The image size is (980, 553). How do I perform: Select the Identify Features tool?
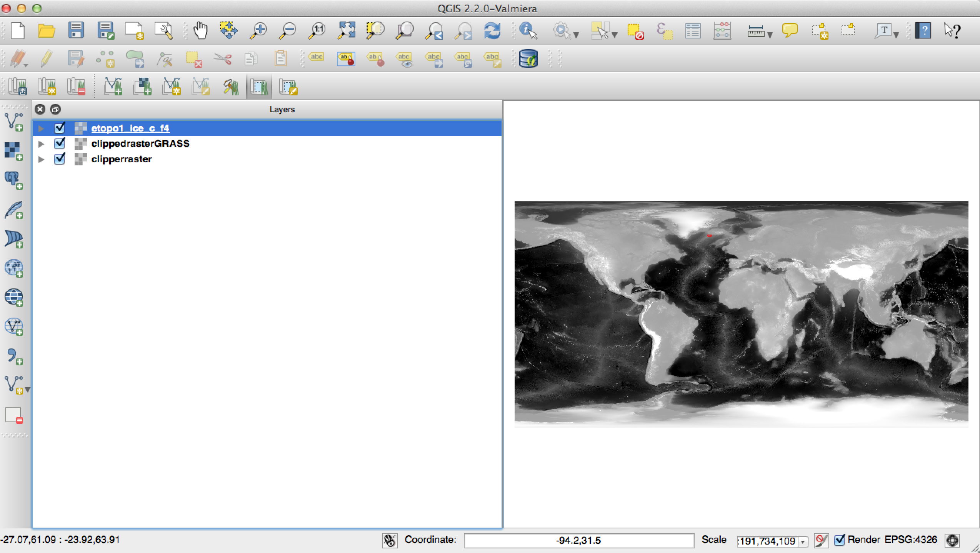pos(528,30)
